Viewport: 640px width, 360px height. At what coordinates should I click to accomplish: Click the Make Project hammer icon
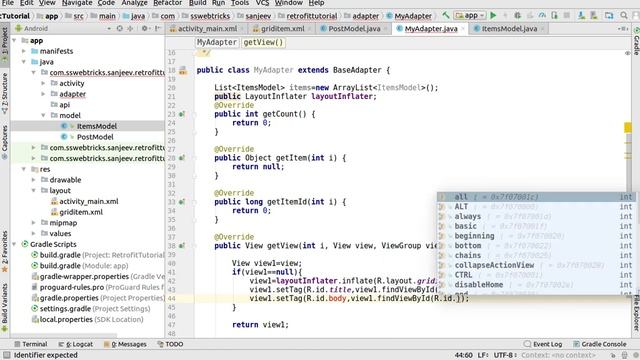pos(446,16)
